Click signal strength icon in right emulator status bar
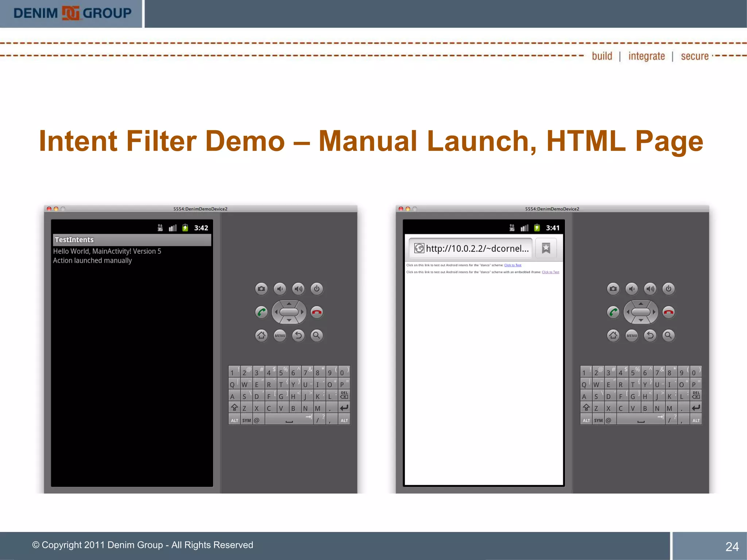This screenshot has height=560, width=747. (x=525, y=228)
